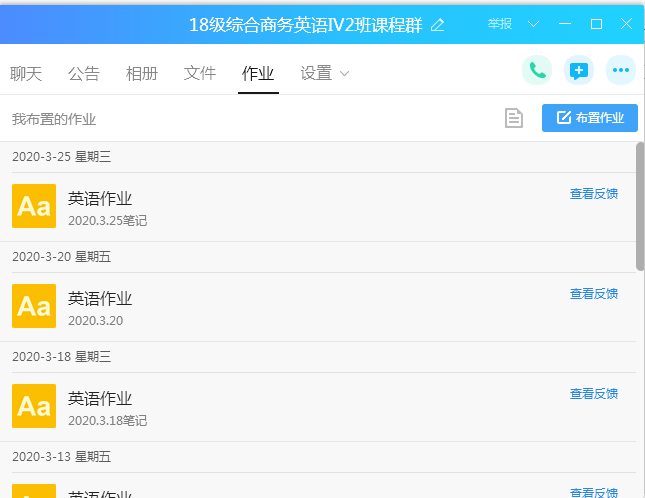Open the 2020.3.18笔记 homework Aa icon
The height and width of the screenshot is (498, 645).
click(34, 406)
